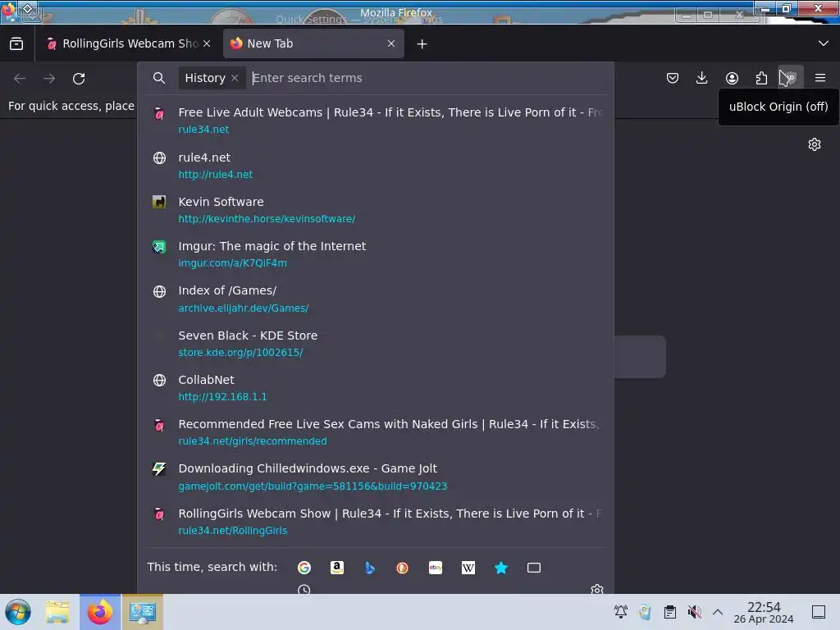Click the show desktop tray button
This screenshot has height=630, width=840.
pos(819,612)
